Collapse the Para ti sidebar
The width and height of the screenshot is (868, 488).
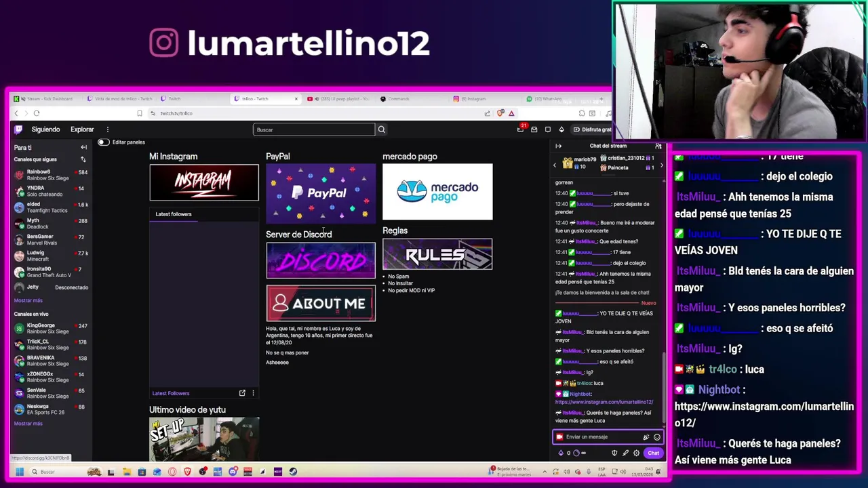[83, 147]
